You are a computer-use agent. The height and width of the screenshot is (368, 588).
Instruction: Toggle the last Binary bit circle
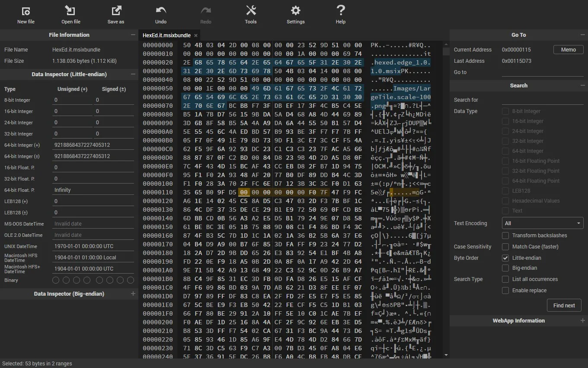coord(131,280)
